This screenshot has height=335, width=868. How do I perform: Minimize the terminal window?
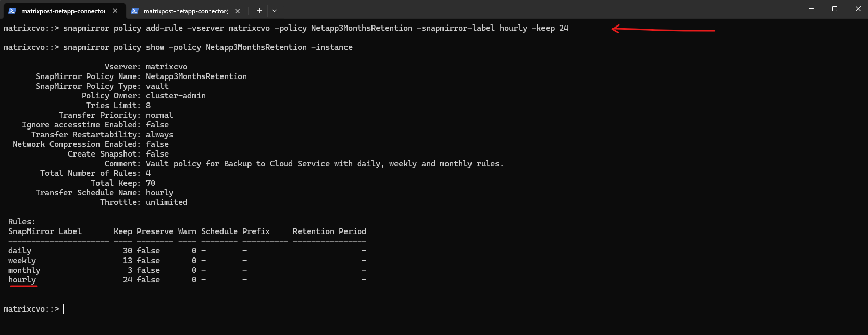click(811, 9)
